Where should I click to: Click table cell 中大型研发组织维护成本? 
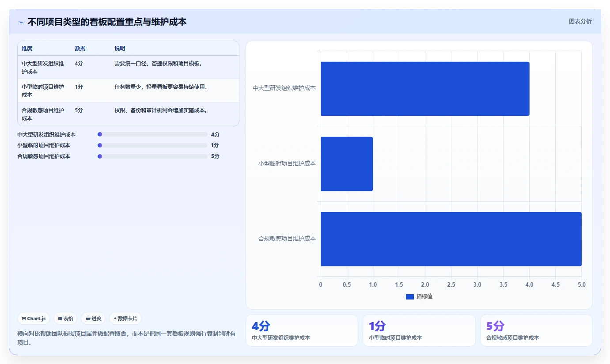(43, 67)
